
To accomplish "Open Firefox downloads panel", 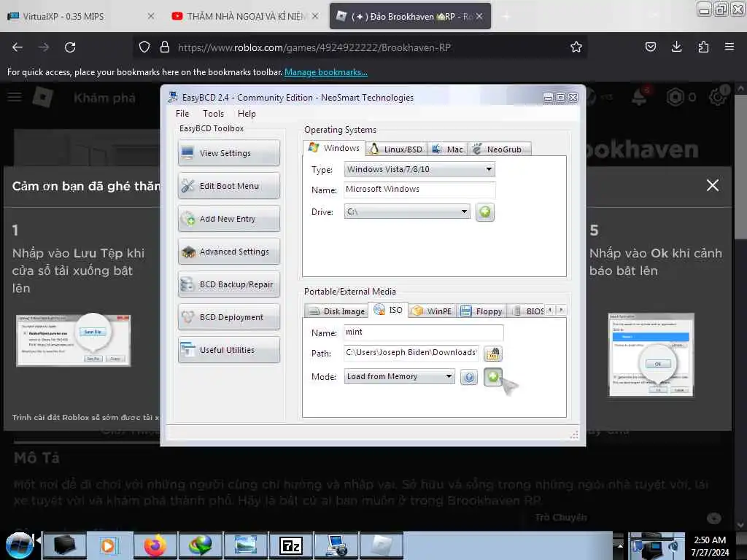I will pyautogui.click(x=676, y=47).
